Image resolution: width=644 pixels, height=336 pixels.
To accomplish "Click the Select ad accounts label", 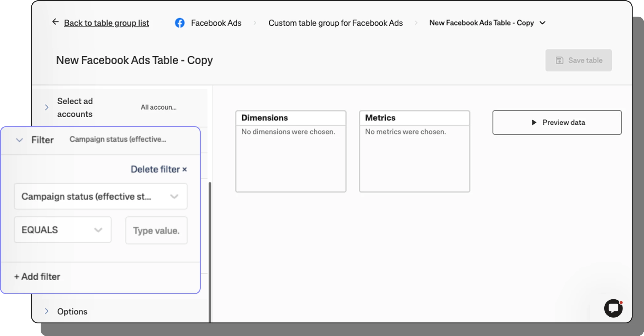I will click(75, 107).
